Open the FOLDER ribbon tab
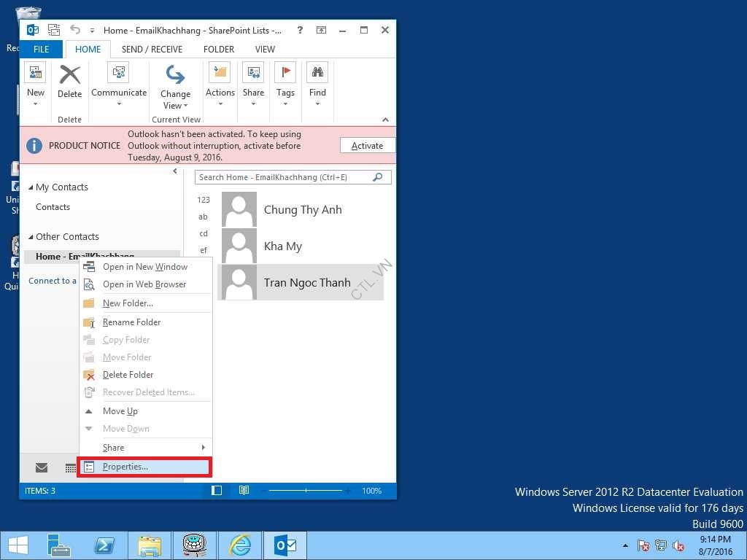This screenshot has height=560, width=747. pos(219,50)
